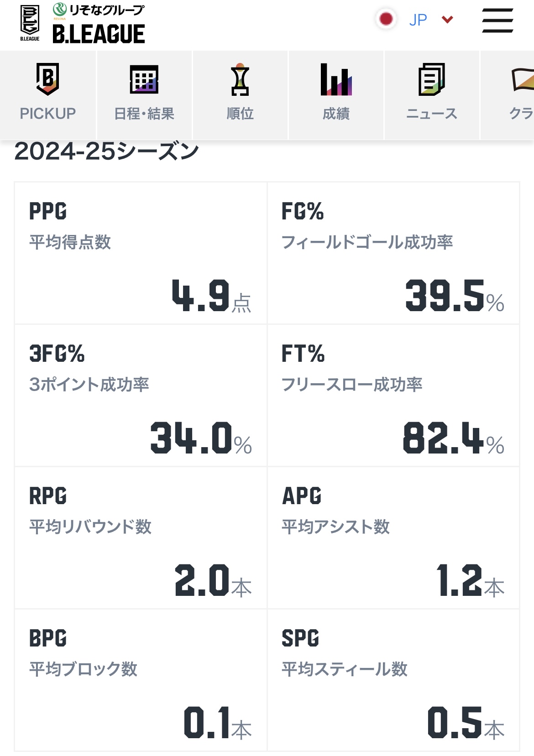The width and height of the screenshot is (534, 756).
Task: Go to the 日程・結果 tab
Action: point(144,114)
